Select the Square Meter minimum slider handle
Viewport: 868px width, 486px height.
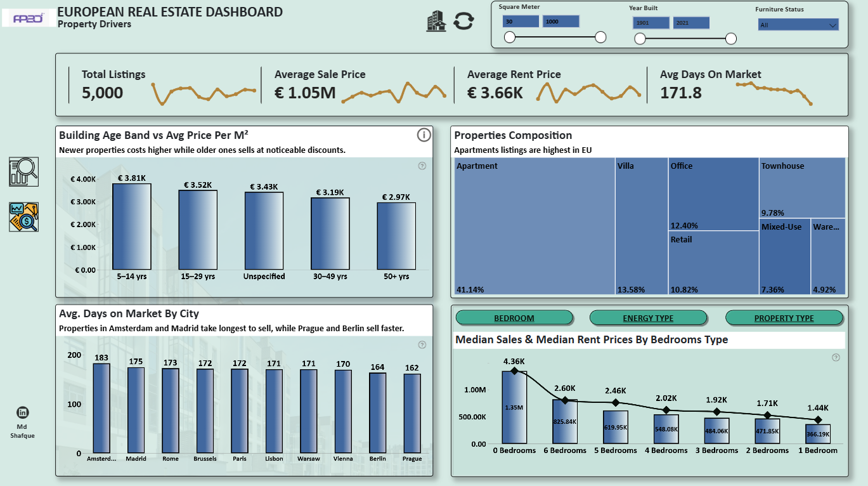pyautogui.click(x=510, y=38)
